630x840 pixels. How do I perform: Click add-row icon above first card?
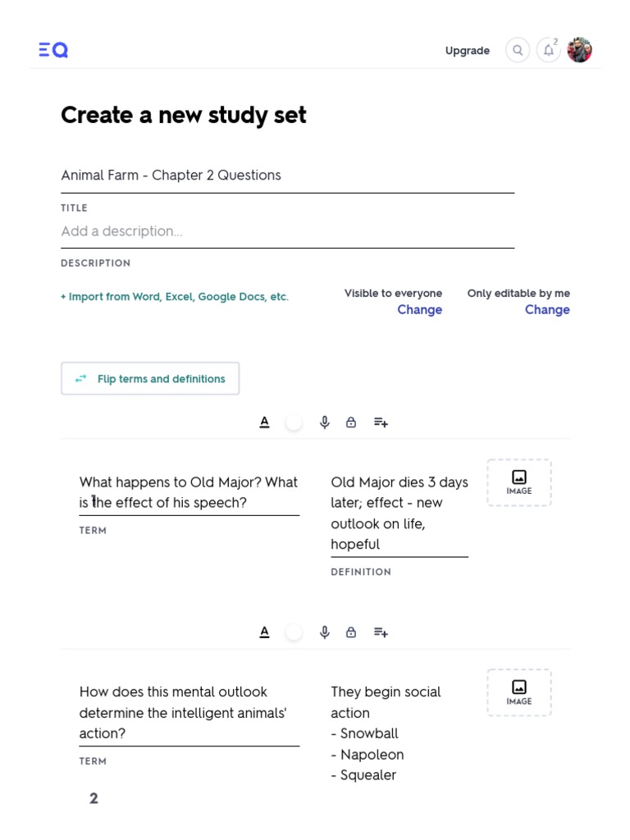[381, 422]
